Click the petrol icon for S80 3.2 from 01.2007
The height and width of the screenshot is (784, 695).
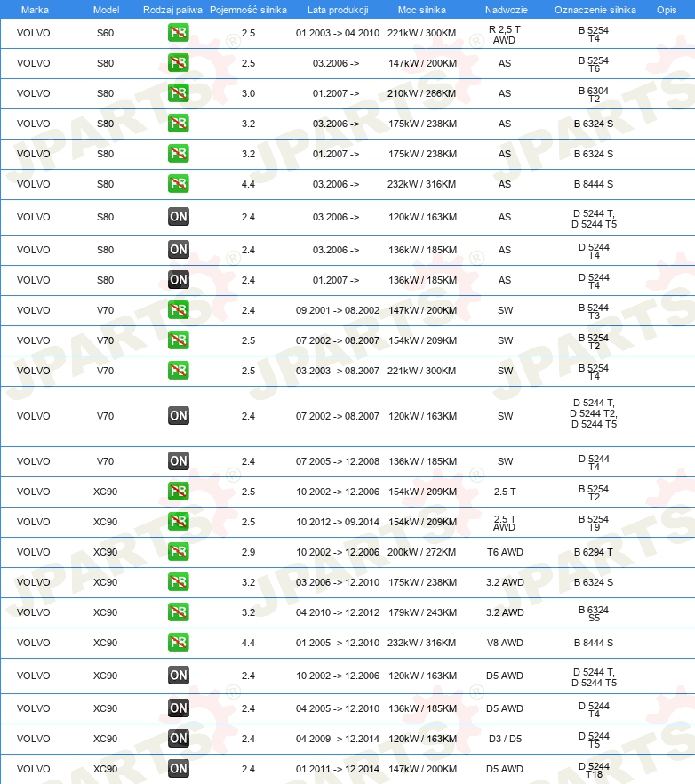point(179,154)
